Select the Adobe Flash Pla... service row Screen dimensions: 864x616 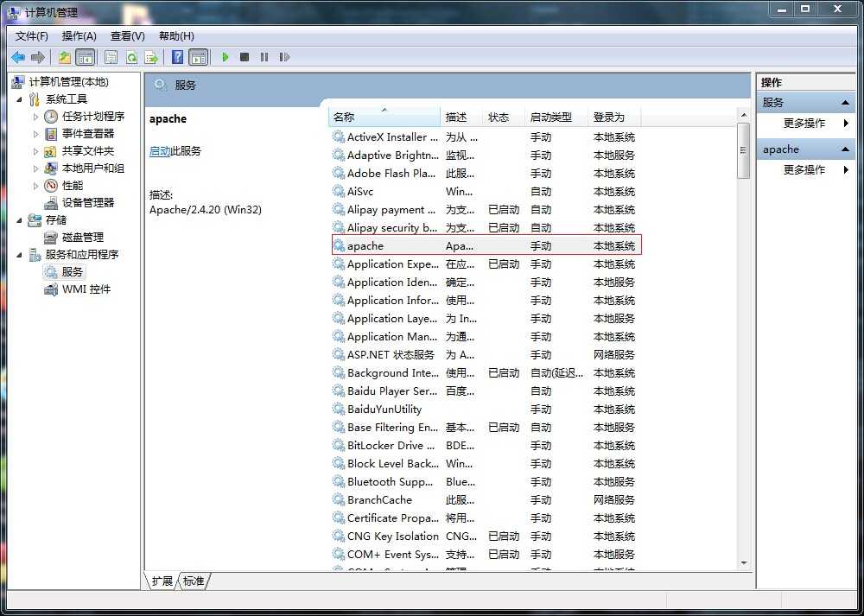click(x=486, y=173)
